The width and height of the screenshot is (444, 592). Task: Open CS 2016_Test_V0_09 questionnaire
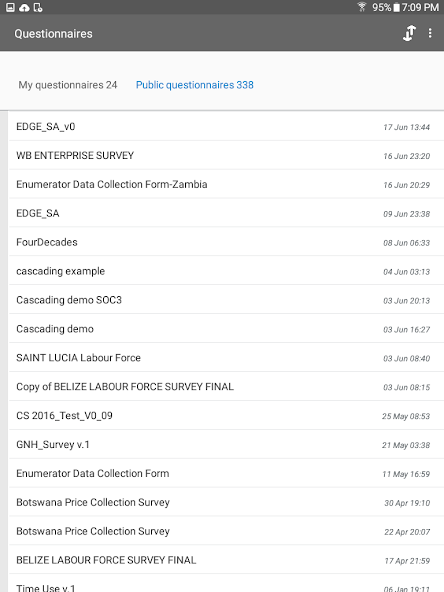(227, 415)
